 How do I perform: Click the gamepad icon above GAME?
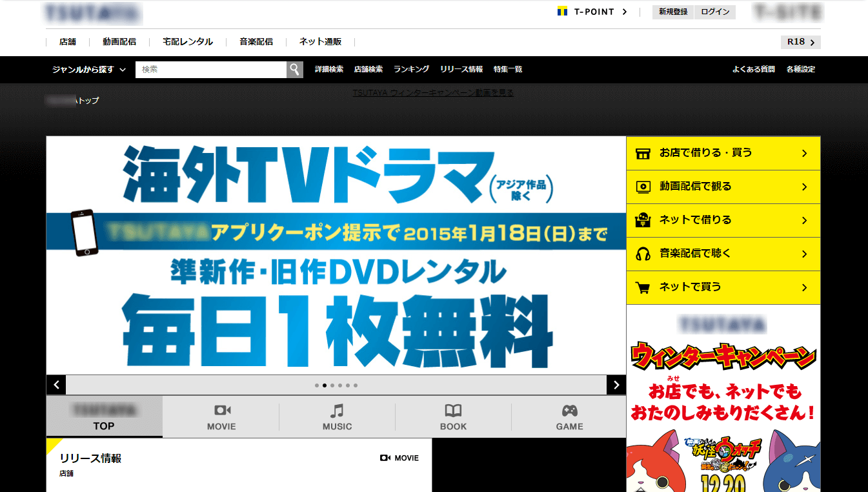(x=569, y=411)
